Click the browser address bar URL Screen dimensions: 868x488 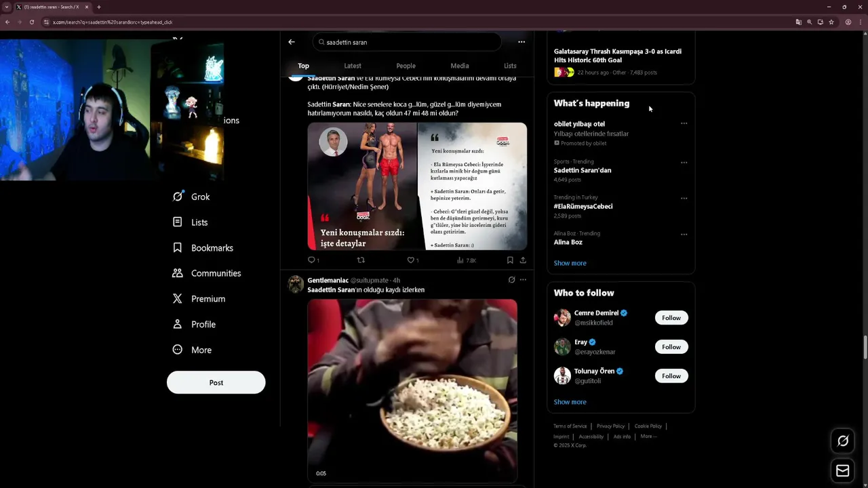(113, 22)
